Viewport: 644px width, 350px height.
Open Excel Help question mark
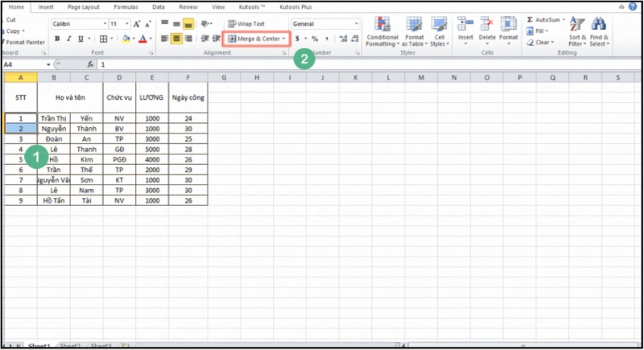tap(633, 6)
